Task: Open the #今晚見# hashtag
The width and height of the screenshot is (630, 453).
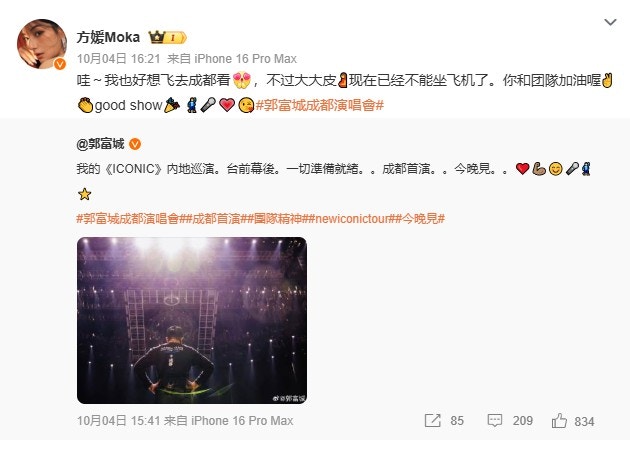Action: click(421, 219)
